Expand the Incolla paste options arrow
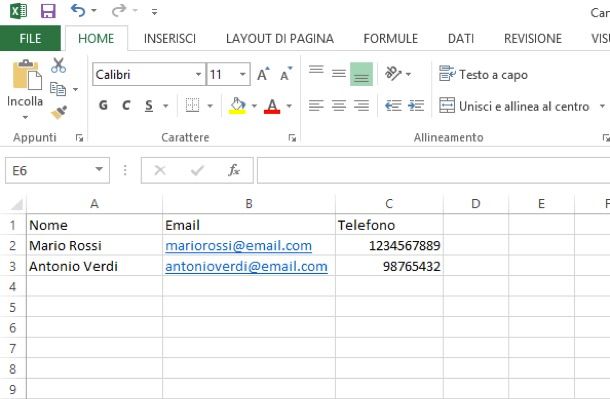610x399 pixels. tap(25, 117)
